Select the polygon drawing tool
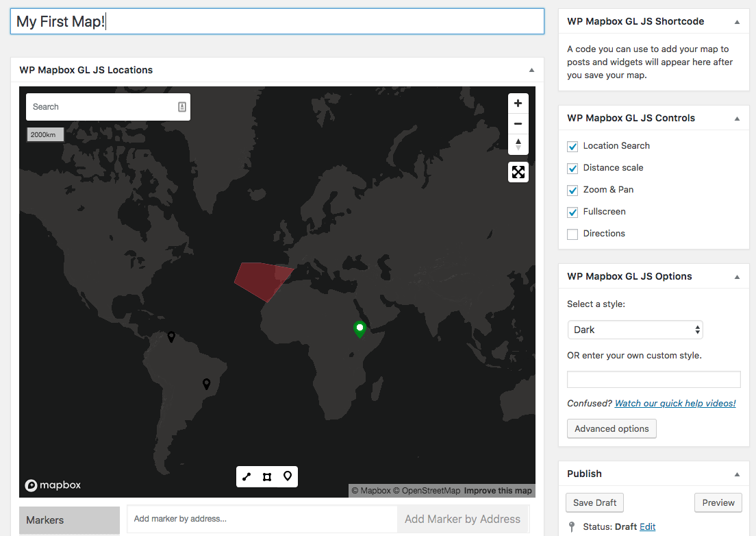This screenshot has height=536, width=756. point(267,476)
